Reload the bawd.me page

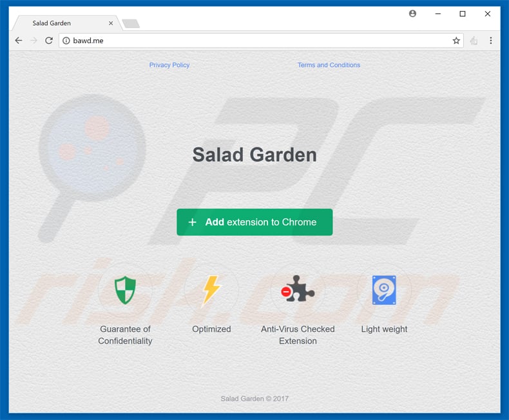tap(49, 41)
